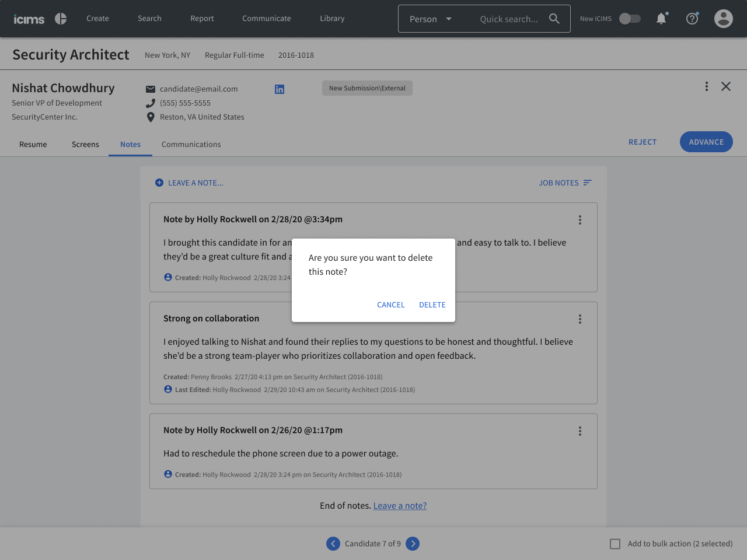Click the New York, NY location text
This screenshot has width=747, height=560.
pyautogui.click(x=167, y=55)
